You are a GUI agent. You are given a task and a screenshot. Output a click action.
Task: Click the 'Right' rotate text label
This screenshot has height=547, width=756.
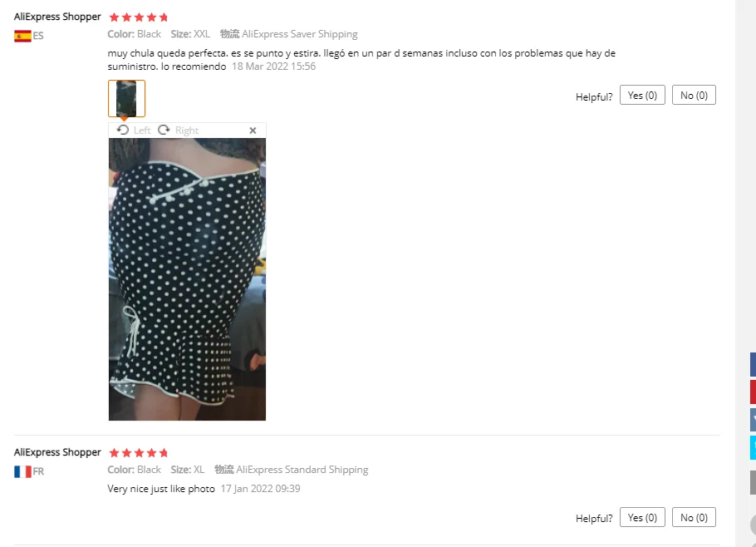(x=187, y=131)
